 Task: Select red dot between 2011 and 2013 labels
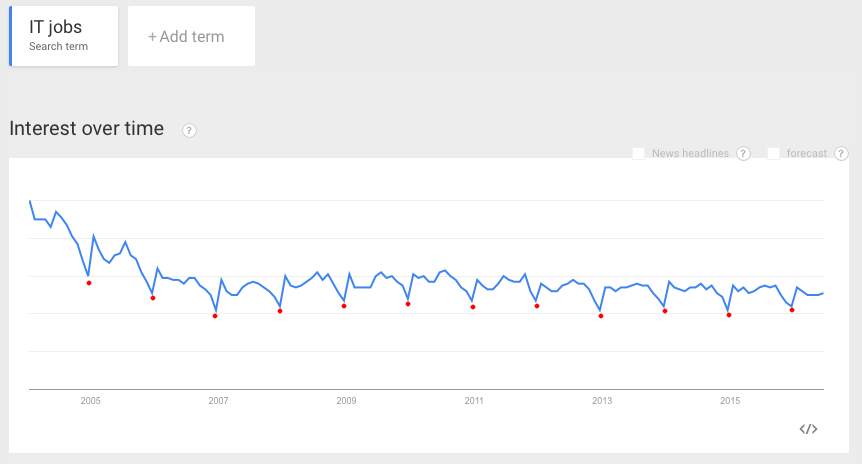(537, 306)
